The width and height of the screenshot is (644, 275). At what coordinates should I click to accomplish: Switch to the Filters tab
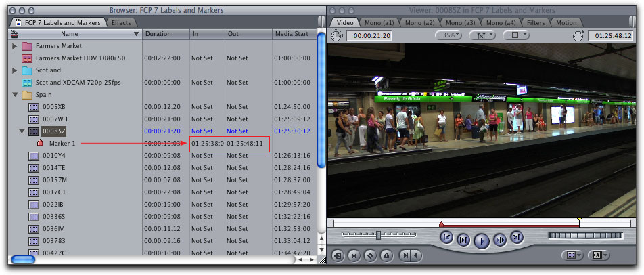pyautogui.click(x=536, y=23)
